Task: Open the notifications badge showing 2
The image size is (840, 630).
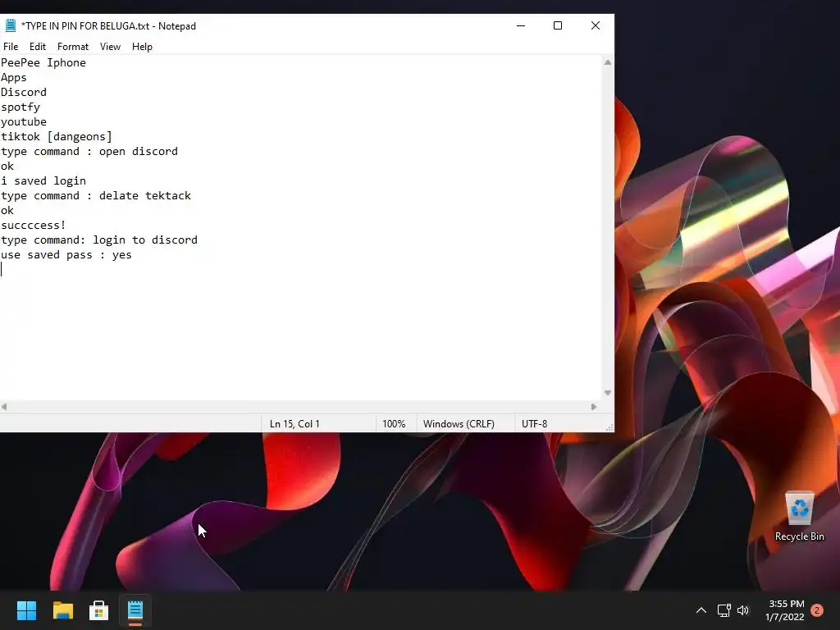Action: [817, 610]
